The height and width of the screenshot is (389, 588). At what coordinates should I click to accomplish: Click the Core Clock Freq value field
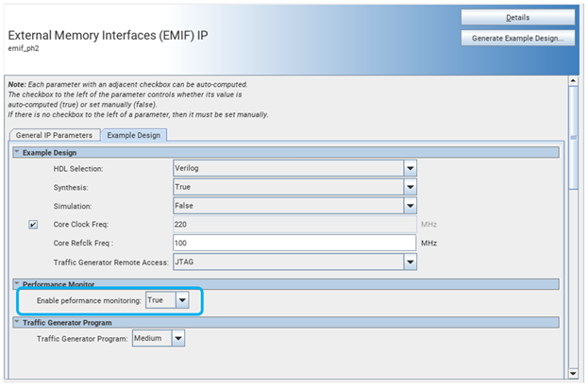294,225
